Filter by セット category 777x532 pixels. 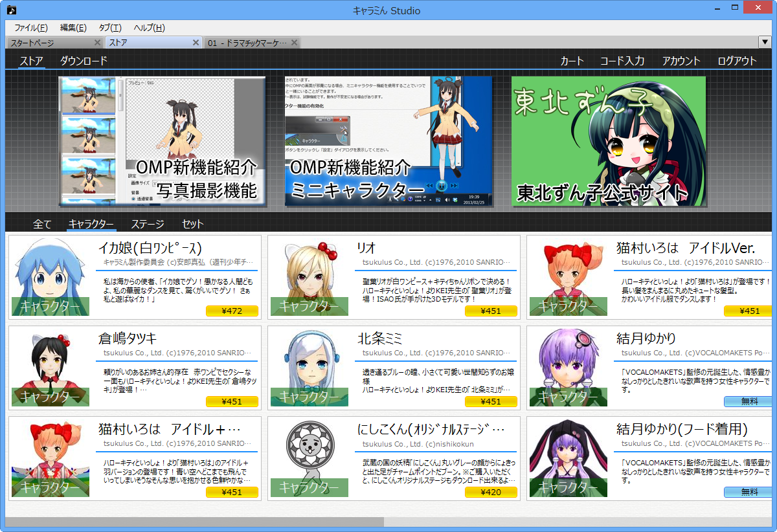click(x=193, y=224)
